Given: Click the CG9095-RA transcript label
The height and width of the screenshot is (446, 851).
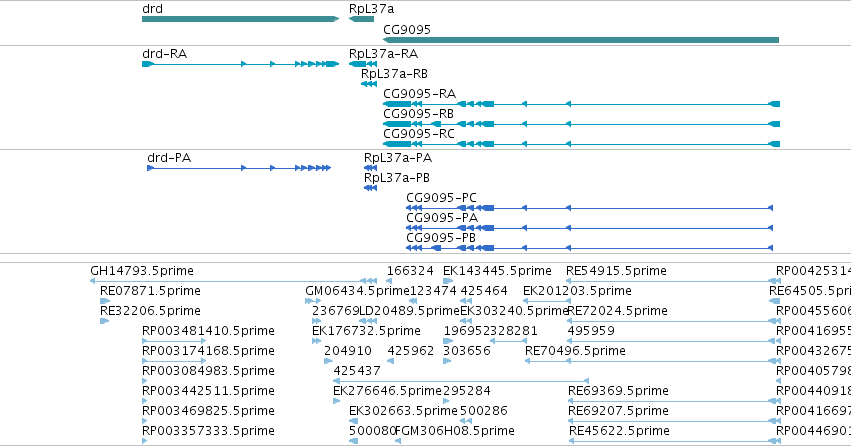Looking at the screenshot, I should coord(419,94).
